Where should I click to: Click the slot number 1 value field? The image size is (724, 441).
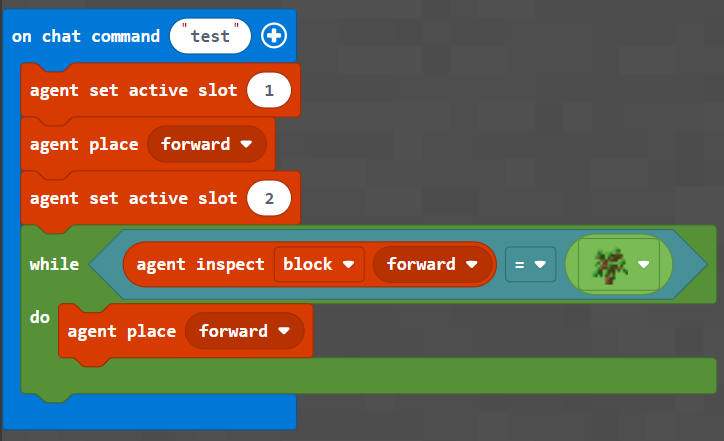pyautogui.click(x=267, y=91)
